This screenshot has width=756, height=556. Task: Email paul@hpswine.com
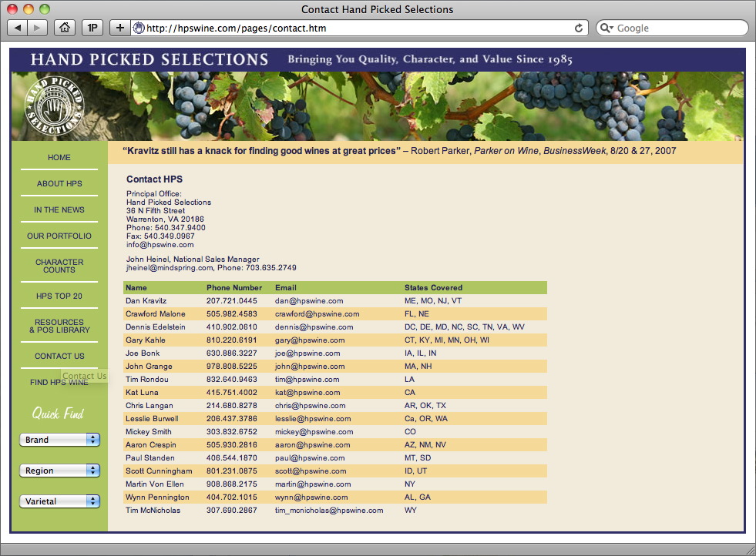(x=310, y=457)
